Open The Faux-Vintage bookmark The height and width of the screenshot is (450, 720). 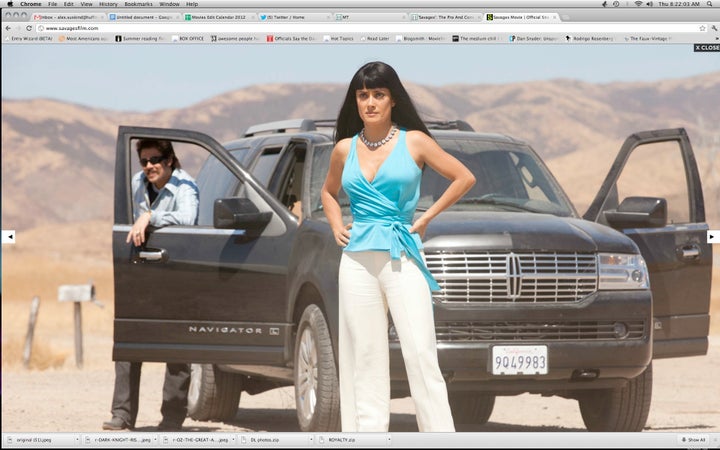pos(646,39)
